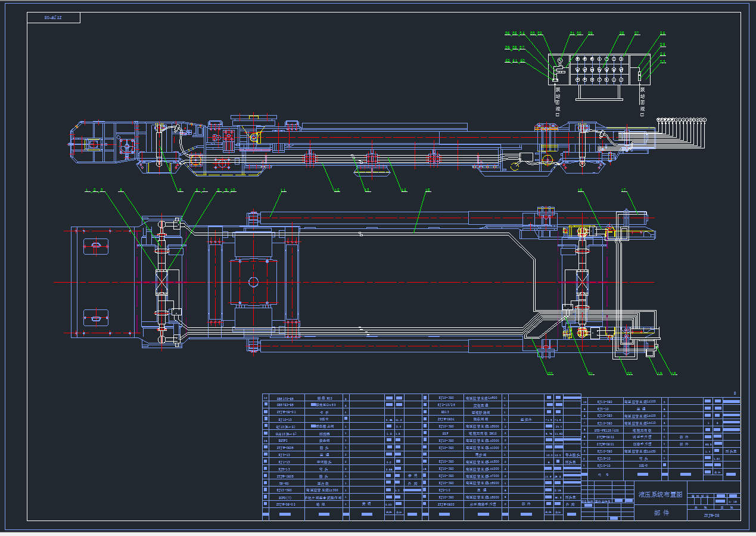Viewport: 756px width, 536px height.
Task: Select balloon number 27 above the valve cabinet
Action: click(x=636, y=33)
